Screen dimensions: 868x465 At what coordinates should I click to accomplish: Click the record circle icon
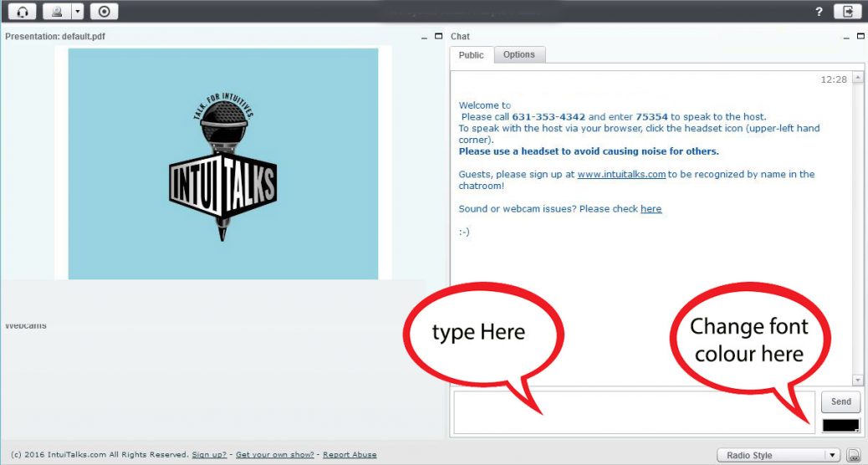(104, 12)
